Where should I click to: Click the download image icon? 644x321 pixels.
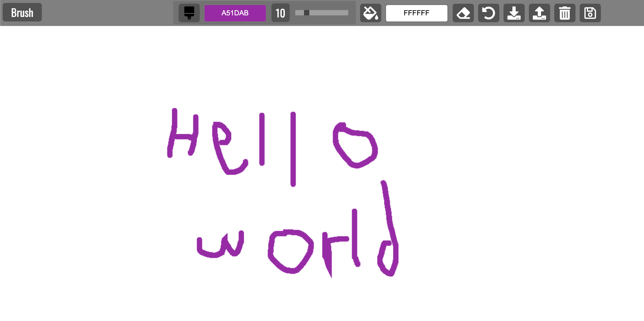(x=514, y=13)
